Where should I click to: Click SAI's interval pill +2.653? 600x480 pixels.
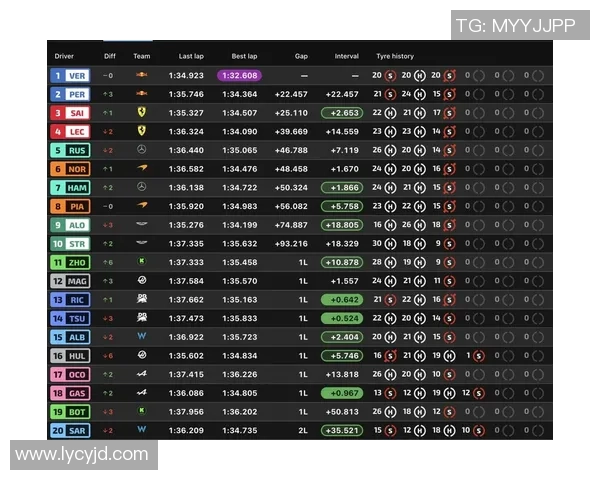pos(342,113)
